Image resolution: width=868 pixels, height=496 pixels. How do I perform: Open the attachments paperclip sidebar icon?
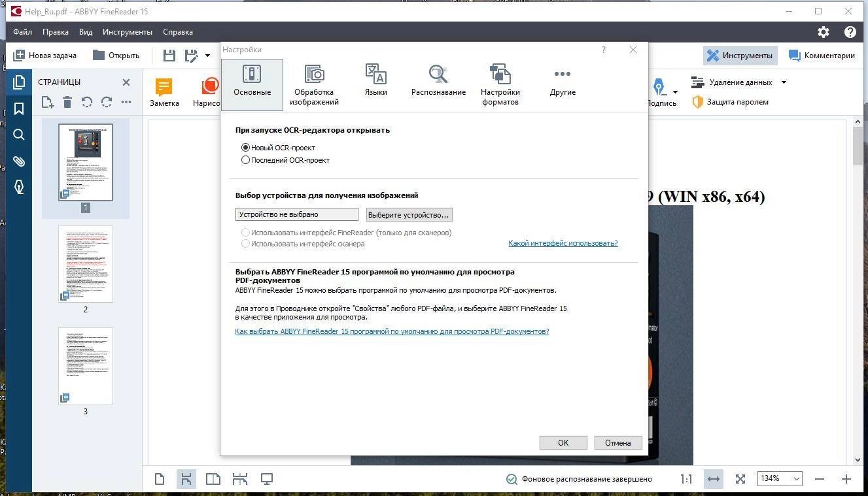pos(19,161)
